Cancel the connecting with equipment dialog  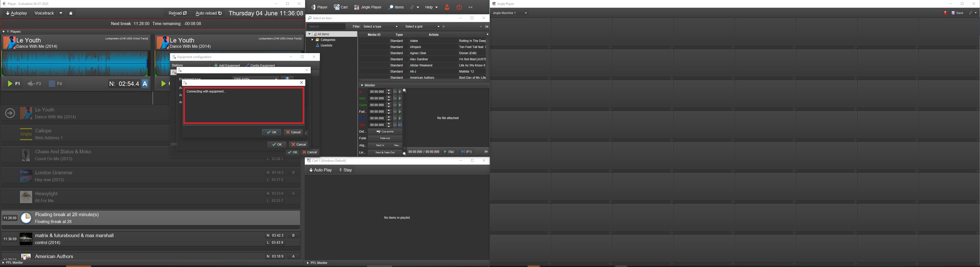[x=293, y=132]
